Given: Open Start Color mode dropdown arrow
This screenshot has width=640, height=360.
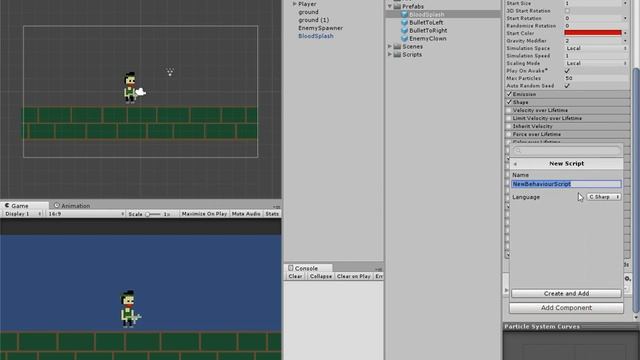Looking at the screenshot, I should click(625, 33).
